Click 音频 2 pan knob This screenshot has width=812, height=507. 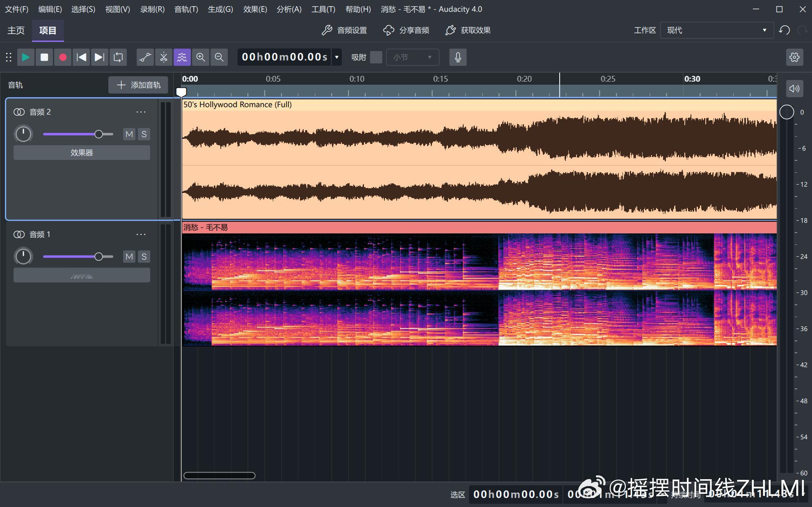23,134
